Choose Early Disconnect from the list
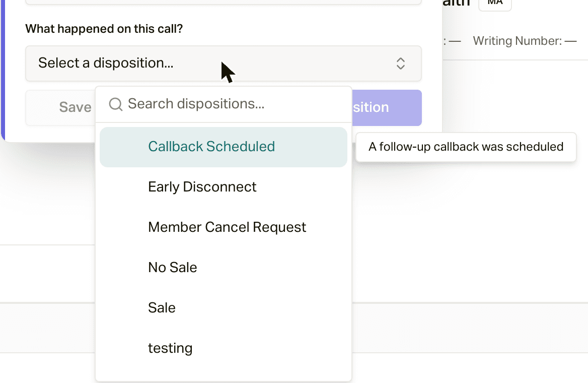 pyautogui.click(x=224, y=187)
